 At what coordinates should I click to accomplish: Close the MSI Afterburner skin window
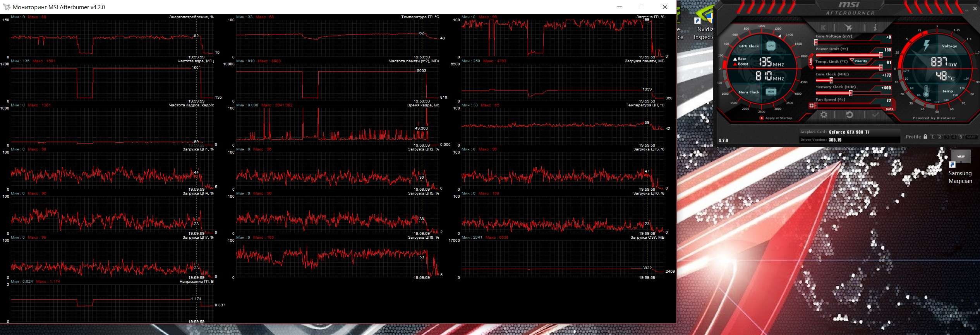click(x=975, y=9)
